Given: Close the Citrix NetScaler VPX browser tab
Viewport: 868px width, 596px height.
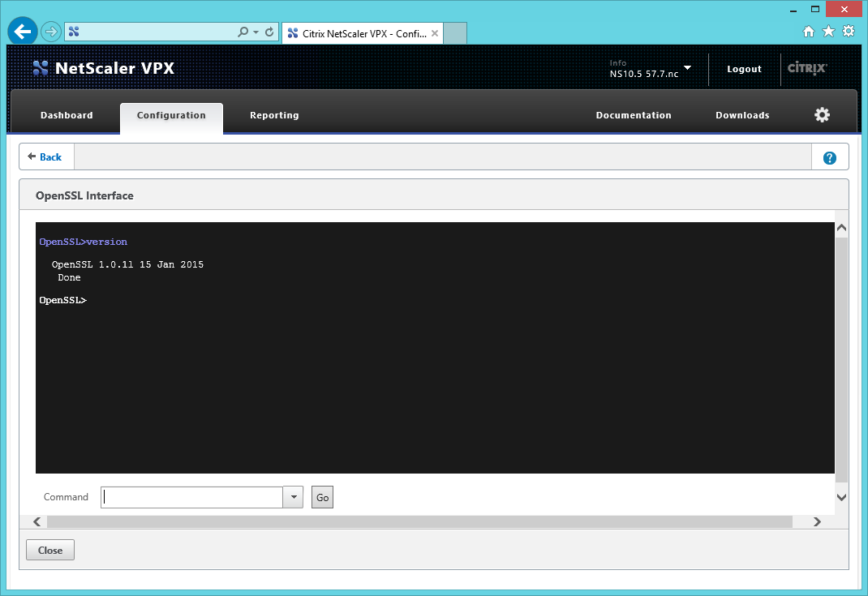Looking at the screenshot, I should (435, 33).
